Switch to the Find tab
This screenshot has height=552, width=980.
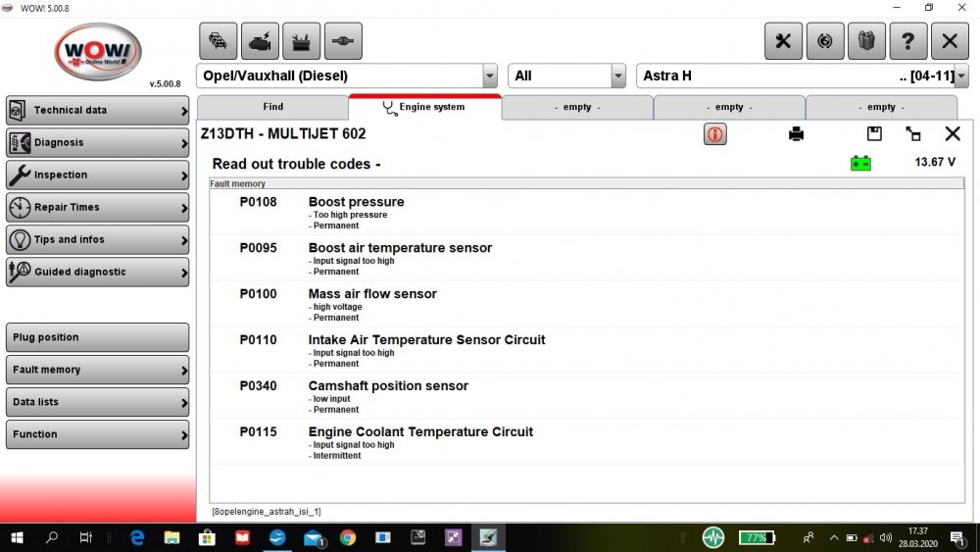272,107
